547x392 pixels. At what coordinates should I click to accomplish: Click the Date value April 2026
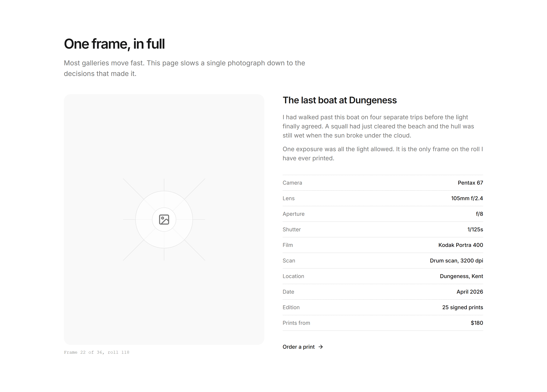point(470,292)
